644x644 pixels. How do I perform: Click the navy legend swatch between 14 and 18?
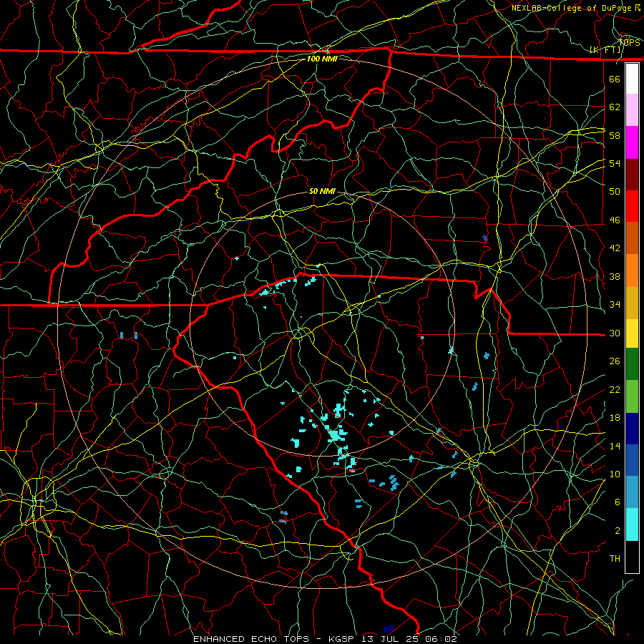632,429
